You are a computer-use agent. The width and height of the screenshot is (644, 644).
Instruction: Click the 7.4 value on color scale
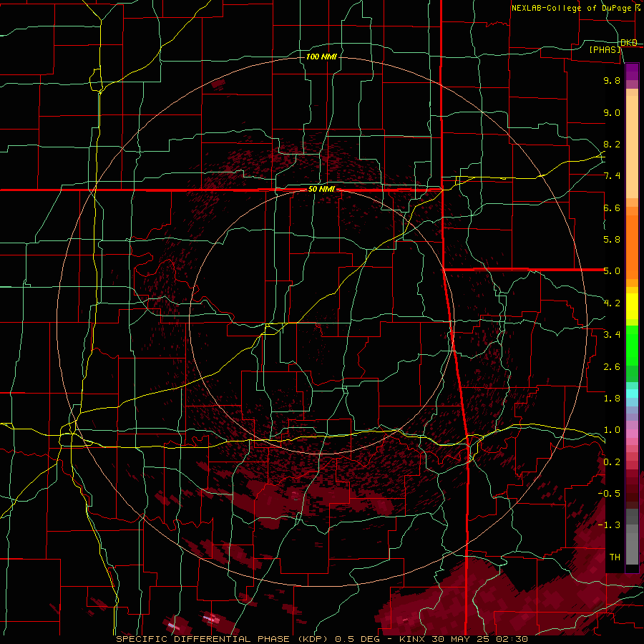click(612, 176)
